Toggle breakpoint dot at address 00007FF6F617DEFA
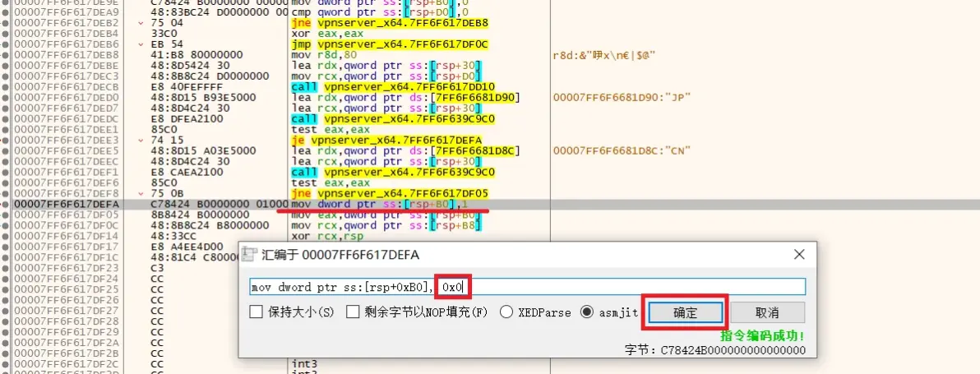980x374 pixels. pyautogui.click(x=6, y=204)
